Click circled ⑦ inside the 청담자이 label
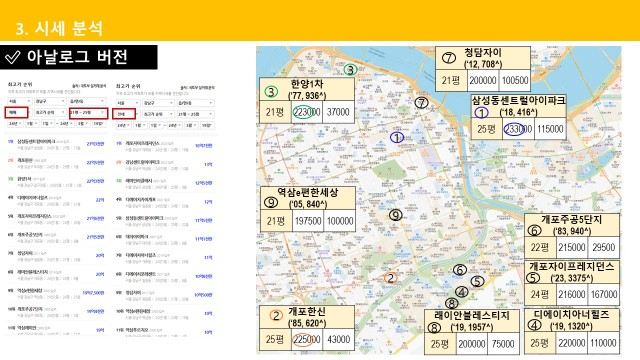The height and width of the screenshot is (360, 640). 449,58
